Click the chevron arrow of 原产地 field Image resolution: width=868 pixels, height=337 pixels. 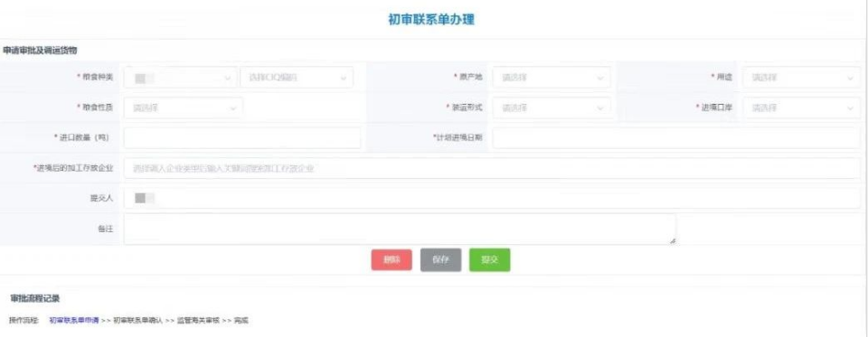click(x=600, y=78)
